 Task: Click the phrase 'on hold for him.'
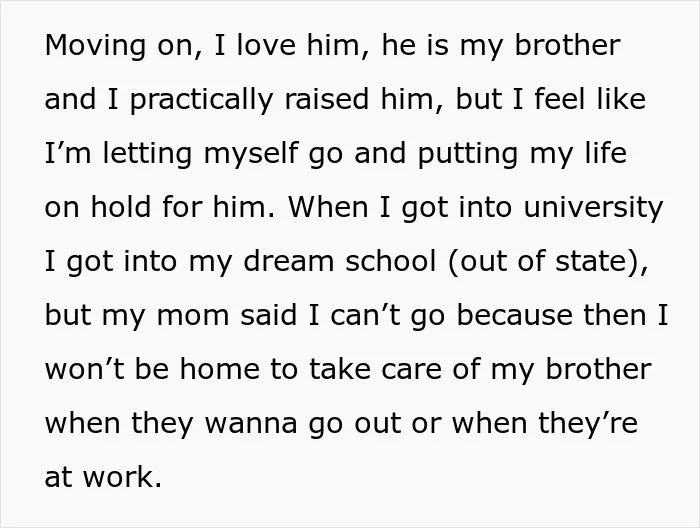coord(160,207)
